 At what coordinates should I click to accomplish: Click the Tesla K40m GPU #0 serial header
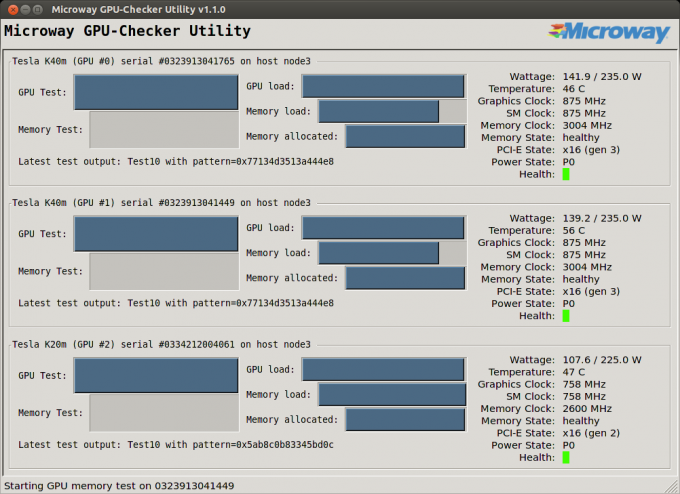(x=161, y=61)
